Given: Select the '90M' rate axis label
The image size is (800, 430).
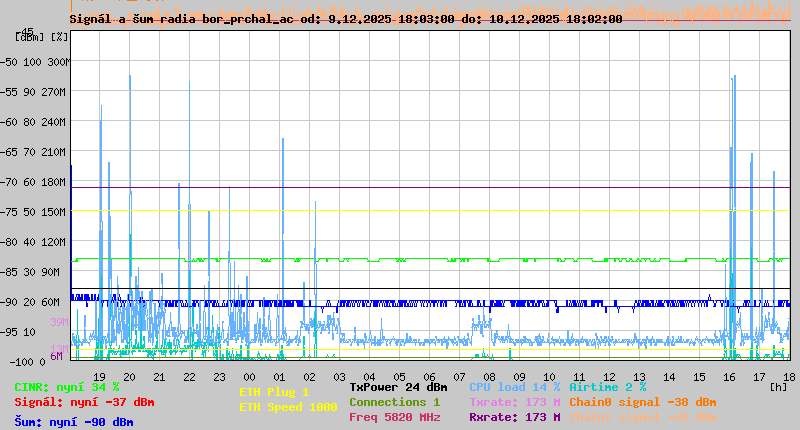Looking at the screenshot, I should pyautogui.click(x=51, y=272).
